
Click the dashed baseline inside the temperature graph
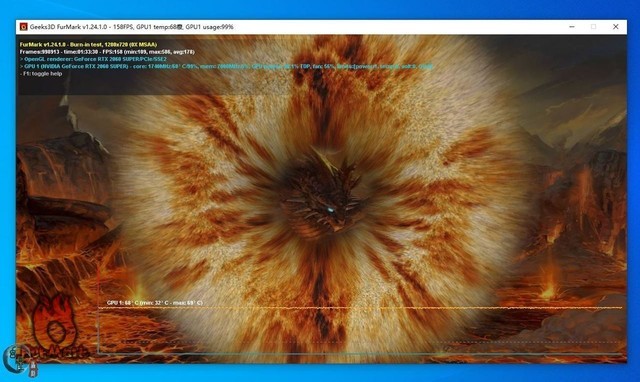tap(360, 342)
